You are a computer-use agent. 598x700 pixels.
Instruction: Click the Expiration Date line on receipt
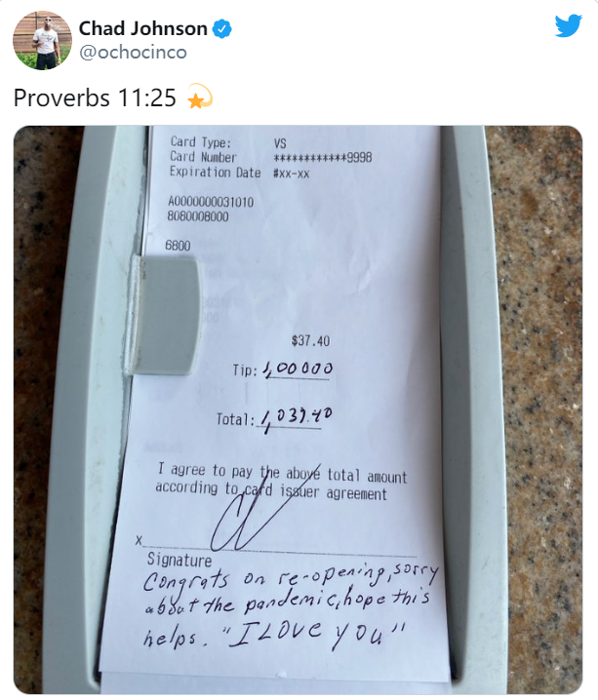pyautogui.click(x=239, y=173)
